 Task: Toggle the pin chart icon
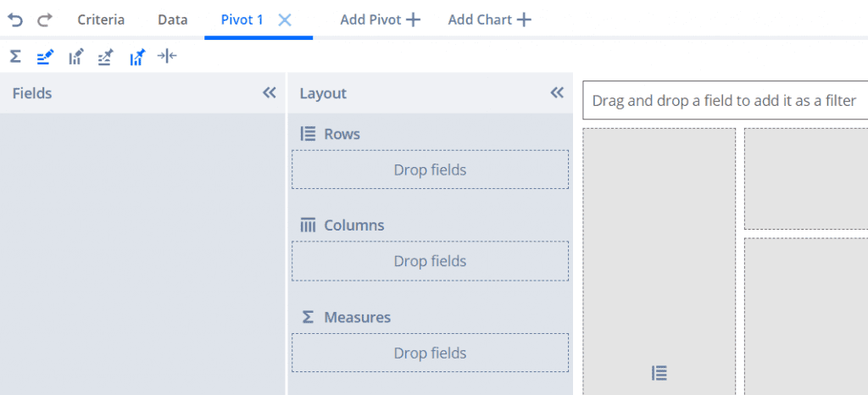pyautogui.click(x=137, y=57)
